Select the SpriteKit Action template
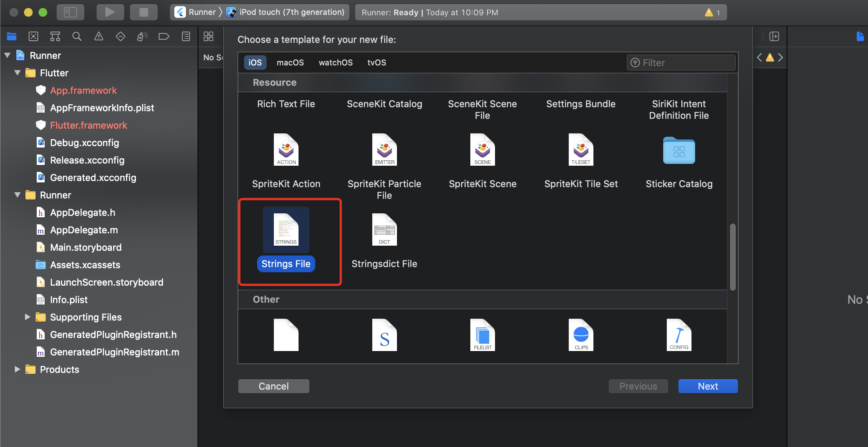 (286, 161)
